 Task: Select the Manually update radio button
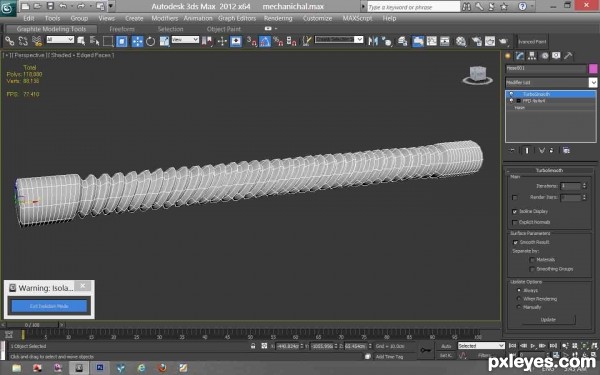coord(519,307)
